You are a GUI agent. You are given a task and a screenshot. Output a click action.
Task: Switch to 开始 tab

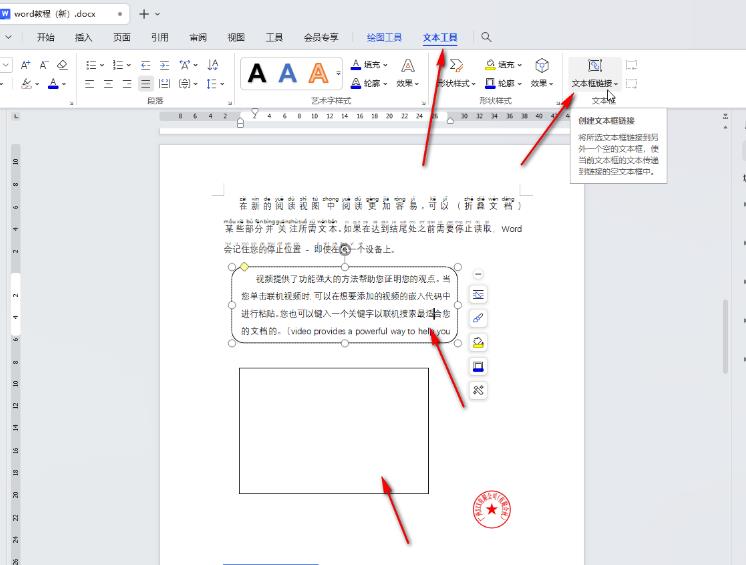point(46,37)
